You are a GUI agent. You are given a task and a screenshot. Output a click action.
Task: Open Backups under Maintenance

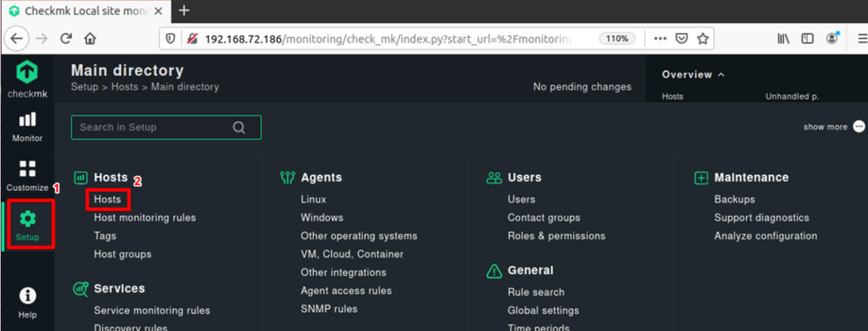(x=734, y=199)
